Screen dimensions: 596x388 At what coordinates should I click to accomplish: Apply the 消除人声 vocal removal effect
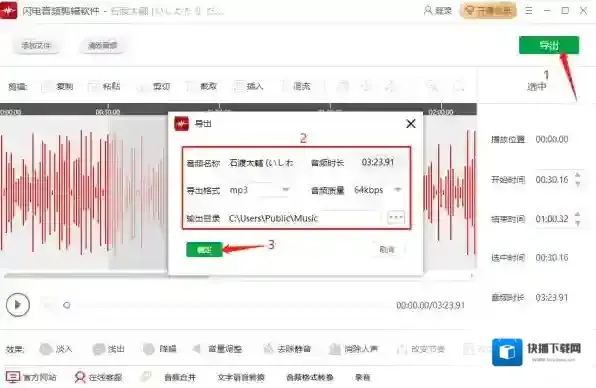coord(353,348)
